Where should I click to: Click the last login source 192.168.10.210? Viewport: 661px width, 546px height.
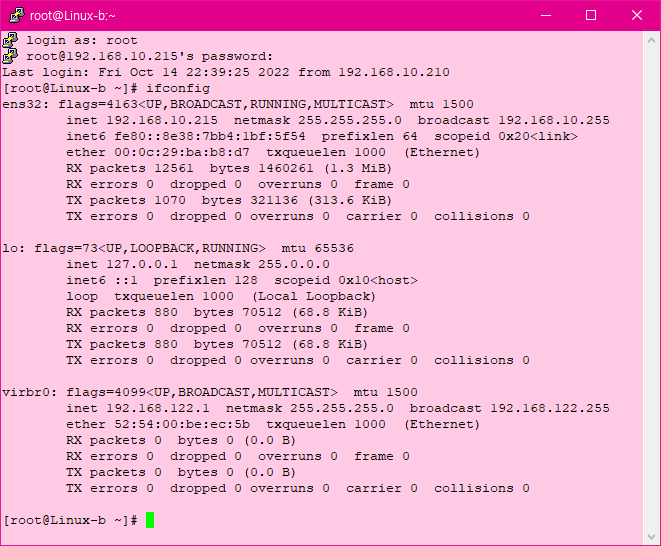tap(394, 73)
